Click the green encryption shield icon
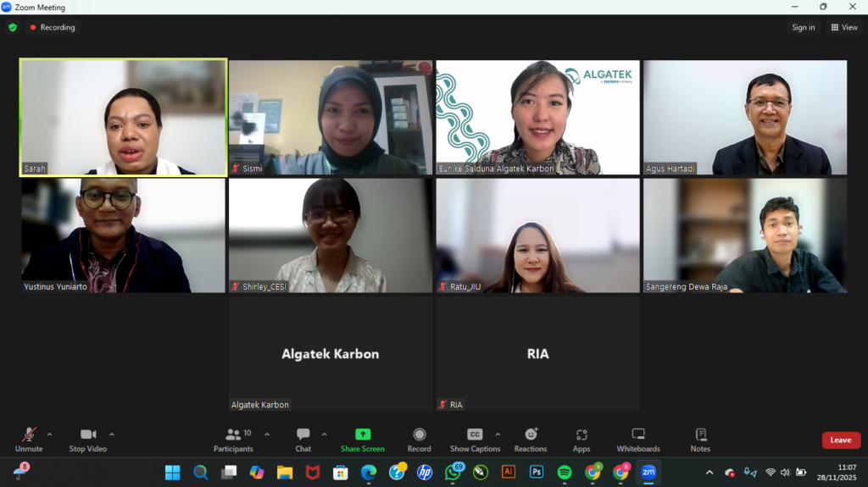This screenshot has width=868, height=487. click(13, 27)
